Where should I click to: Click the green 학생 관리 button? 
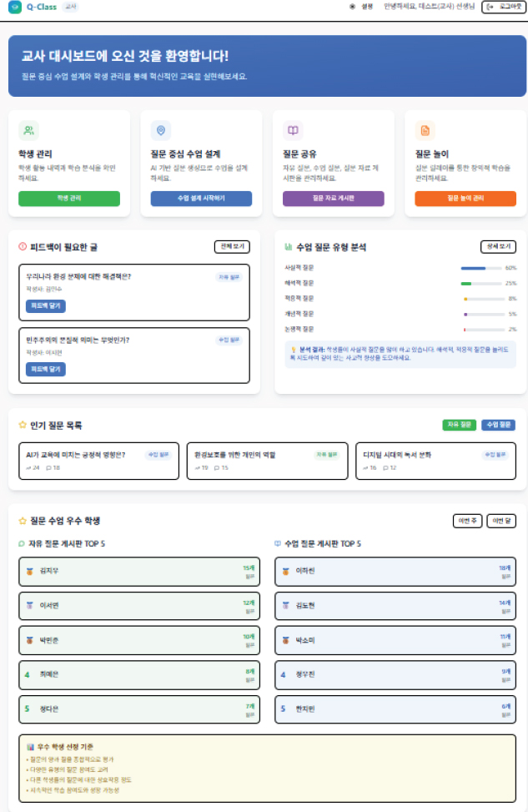click(x=69, y=199)
